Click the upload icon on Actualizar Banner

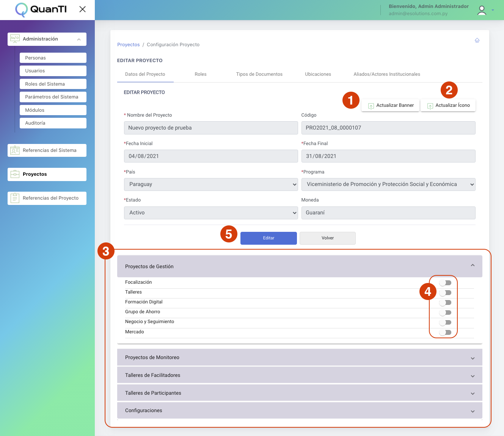point(371,106)
